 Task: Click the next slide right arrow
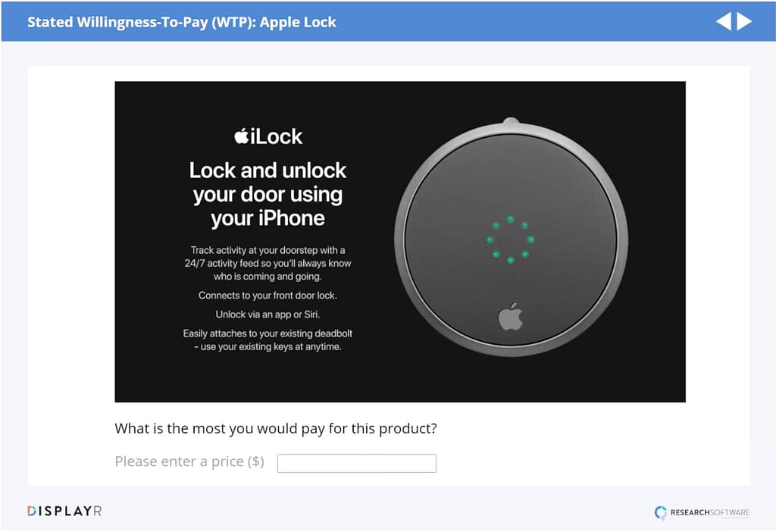point(745,21)
